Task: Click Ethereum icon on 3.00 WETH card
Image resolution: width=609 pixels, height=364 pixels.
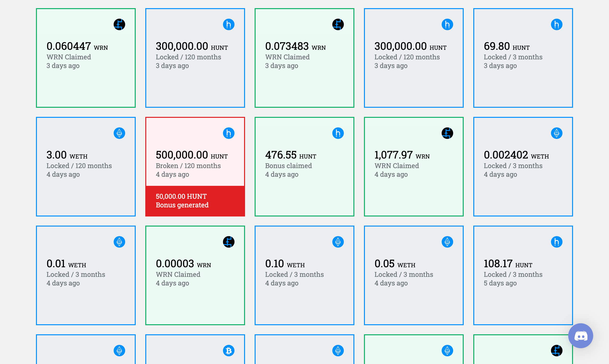Action: pos(119,133)
